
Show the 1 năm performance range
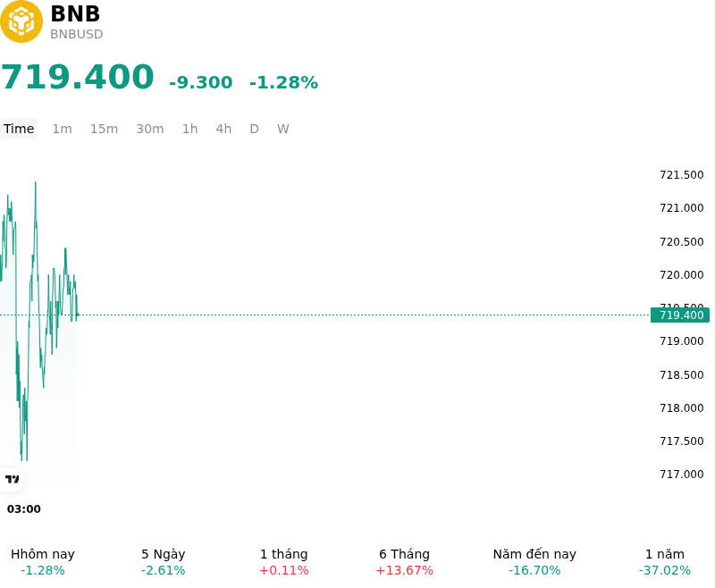click(664, 562)
